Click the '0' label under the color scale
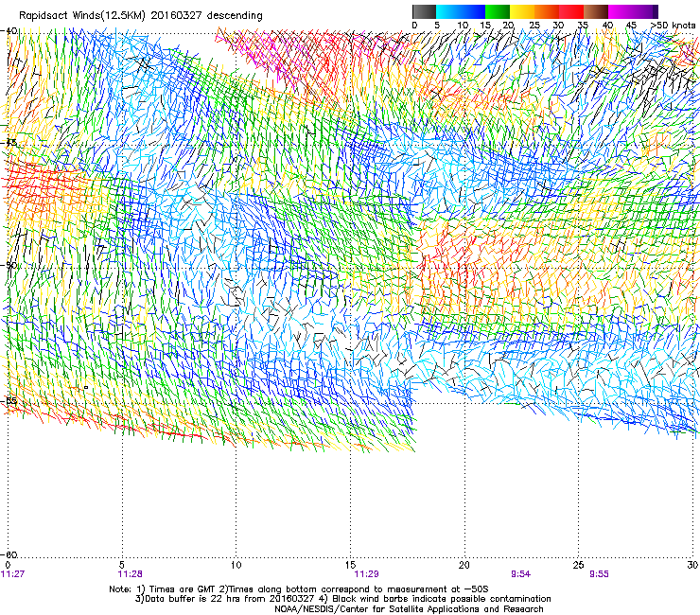This screenshot has width=700, height=615. pyautogui.click(x=414, y=25)
